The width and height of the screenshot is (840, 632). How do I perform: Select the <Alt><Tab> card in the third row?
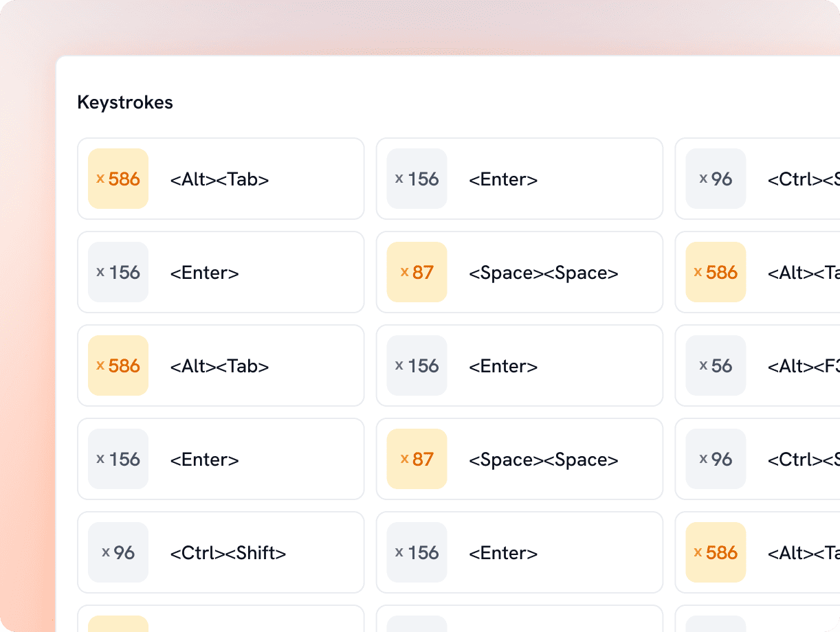point(220,366)
